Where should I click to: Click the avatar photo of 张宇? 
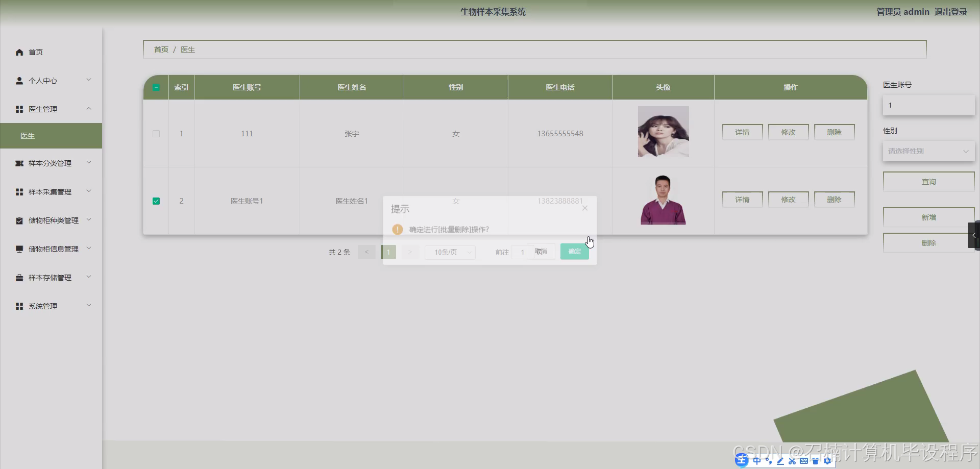click(x=663, y=132)
